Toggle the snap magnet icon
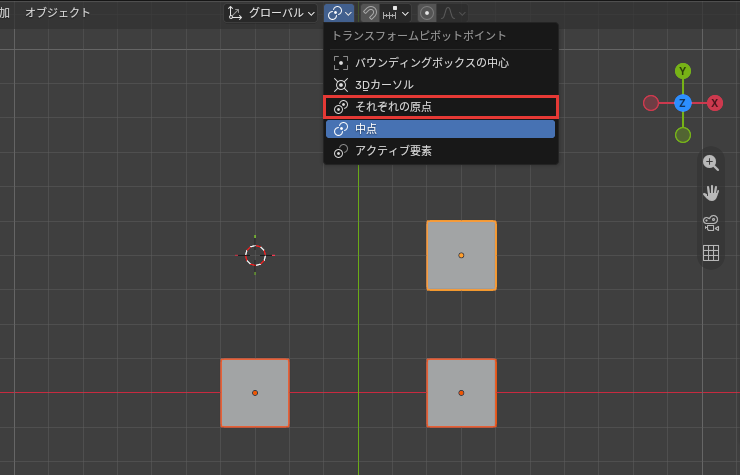 click(370, 13)
